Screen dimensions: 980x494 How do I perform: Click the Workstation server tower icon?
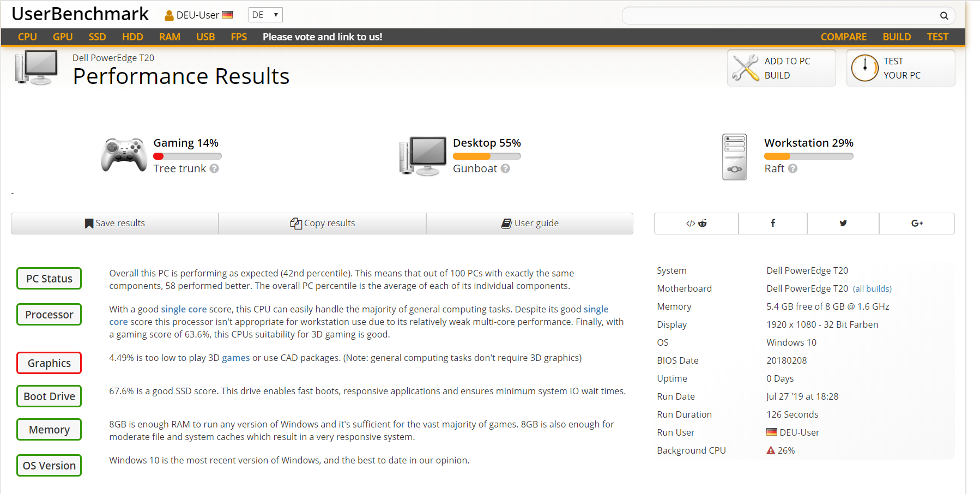point(734,157)
